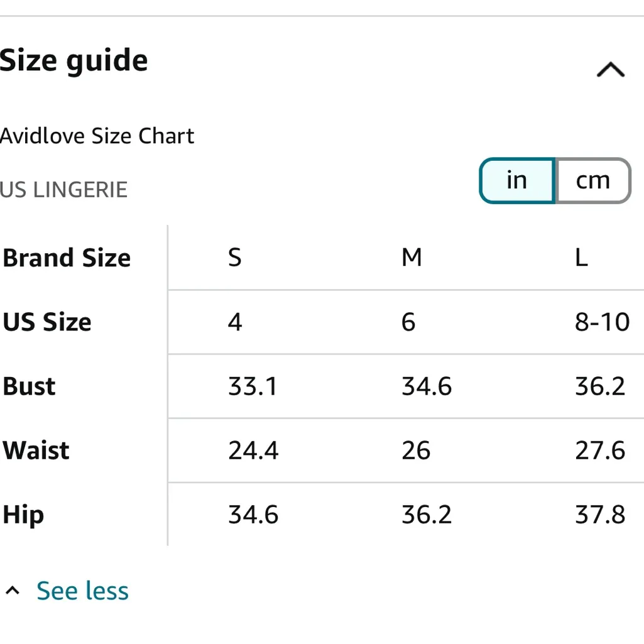The height and width of the screenshot is (644, 644).
Task: Click US LINGERIE label
Action: [x=63, y=189]
